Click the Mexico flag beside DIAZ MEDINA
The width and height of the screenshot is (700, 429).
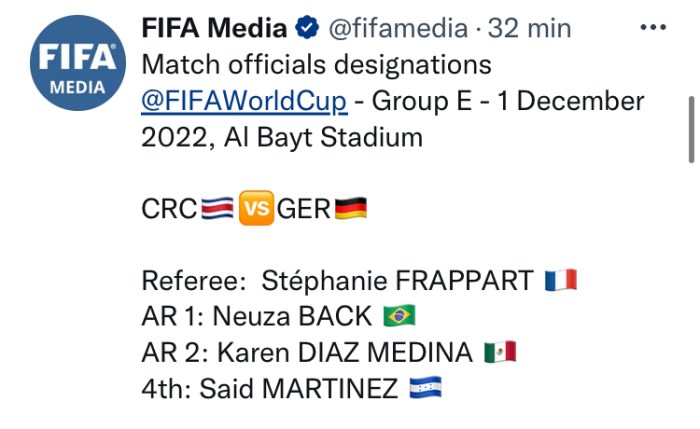pyautogui.click(x=499, y=352)
